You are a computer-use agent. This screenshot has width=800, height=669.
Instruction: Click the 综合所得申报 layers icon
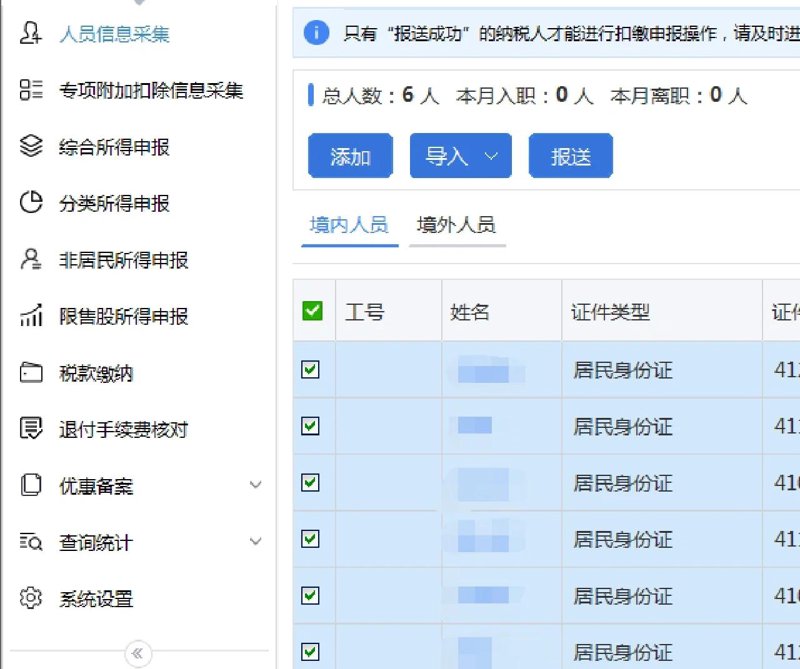(31, 146)
